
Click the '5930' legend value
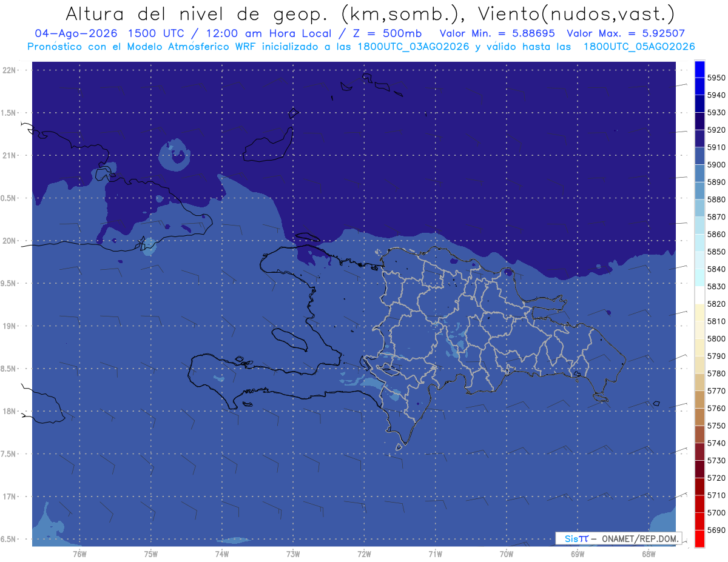716,113
